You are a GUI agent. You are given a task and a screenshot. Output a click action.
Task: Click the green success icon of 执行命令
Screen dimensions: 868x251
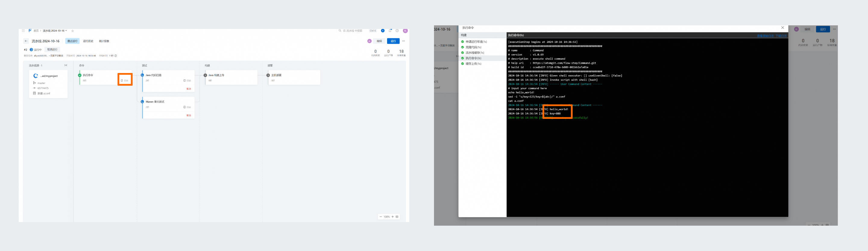(x=80, y=75)
